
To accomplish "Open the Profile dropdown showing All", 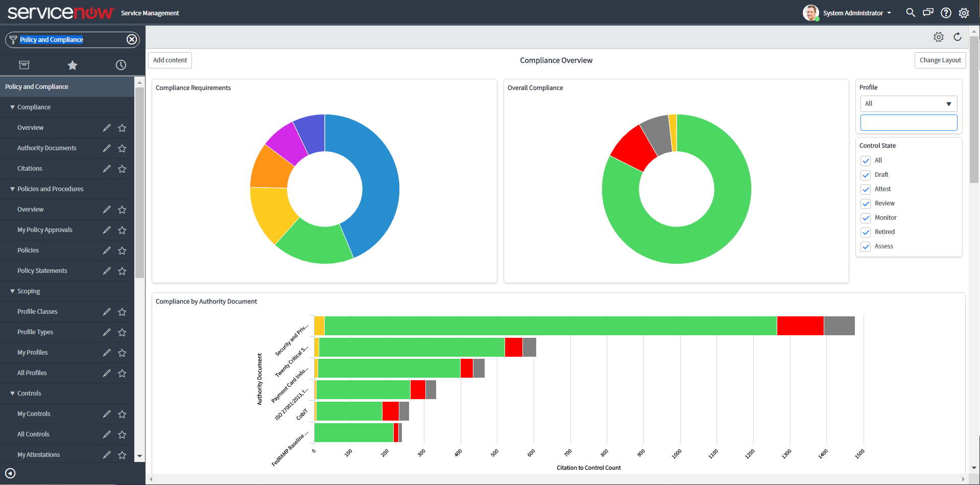I will 908,104.
